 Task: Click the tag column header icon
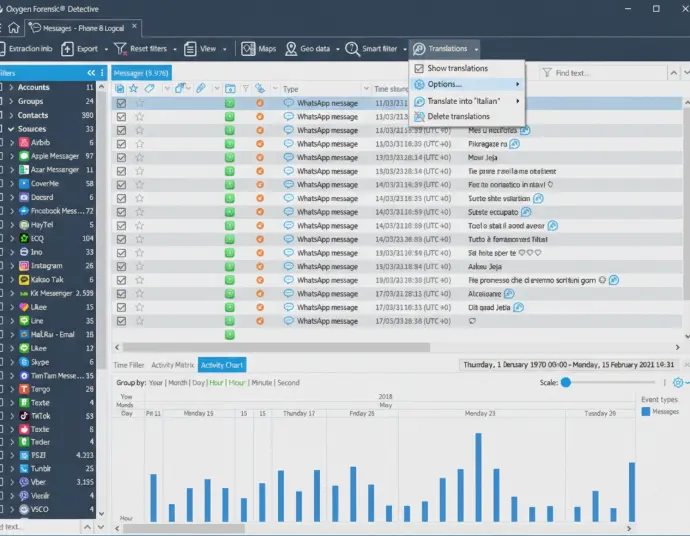[x=148, y=89]
